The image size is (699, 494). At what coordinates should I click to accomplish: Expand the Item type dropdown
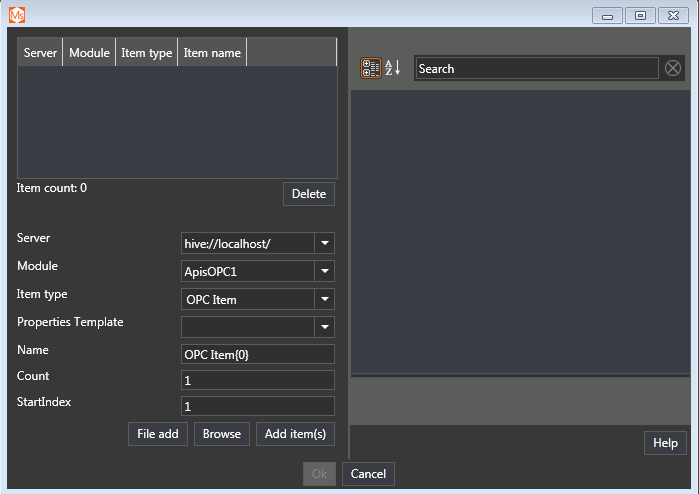[x=324, y=299]
